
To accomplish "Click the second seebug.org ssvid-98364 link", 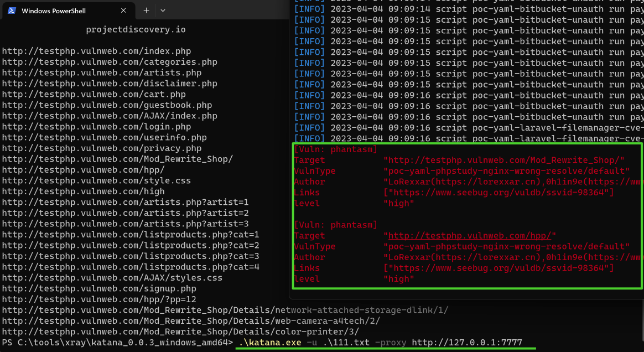I will click(x=498, y=268).
